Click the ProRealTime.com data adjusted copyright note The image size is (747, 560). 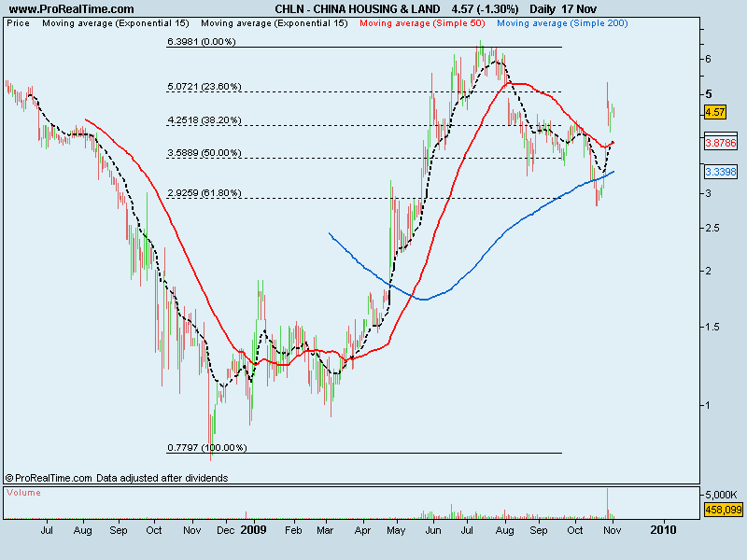coord(117,478)
